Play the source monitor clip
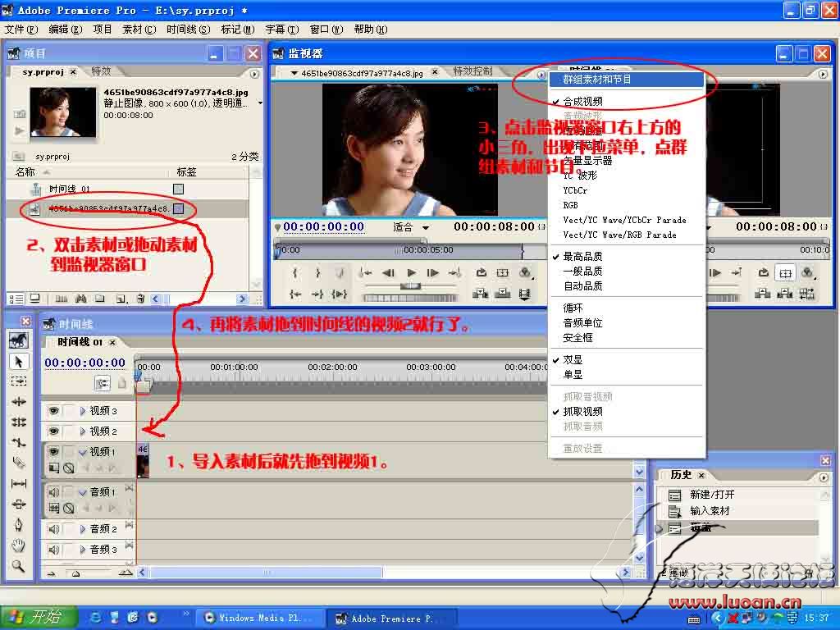 [411, 272]
